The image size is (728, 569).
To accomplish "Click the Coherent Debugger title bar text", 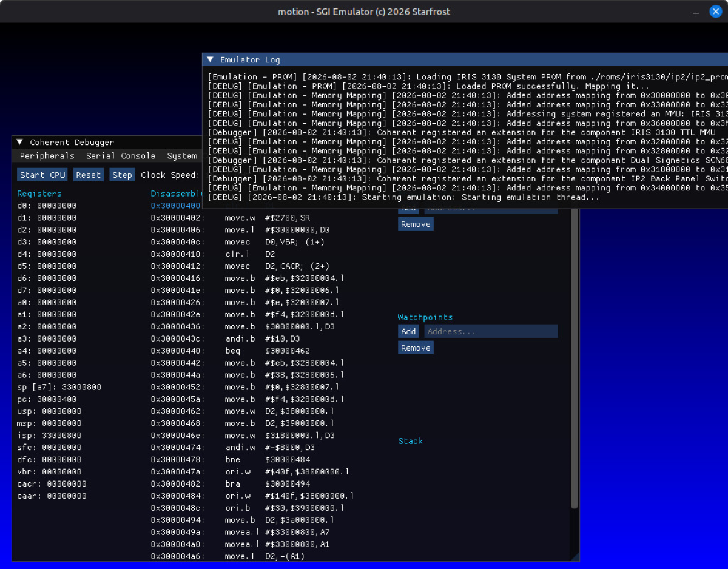I will pyautogui.click(x=72, y=143).
